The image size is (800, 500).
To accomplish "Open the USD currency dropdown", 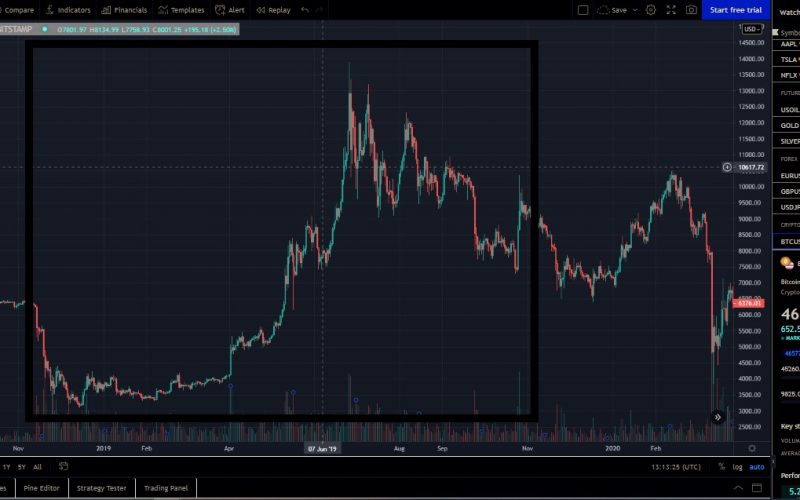I will [x=750, y=29].
